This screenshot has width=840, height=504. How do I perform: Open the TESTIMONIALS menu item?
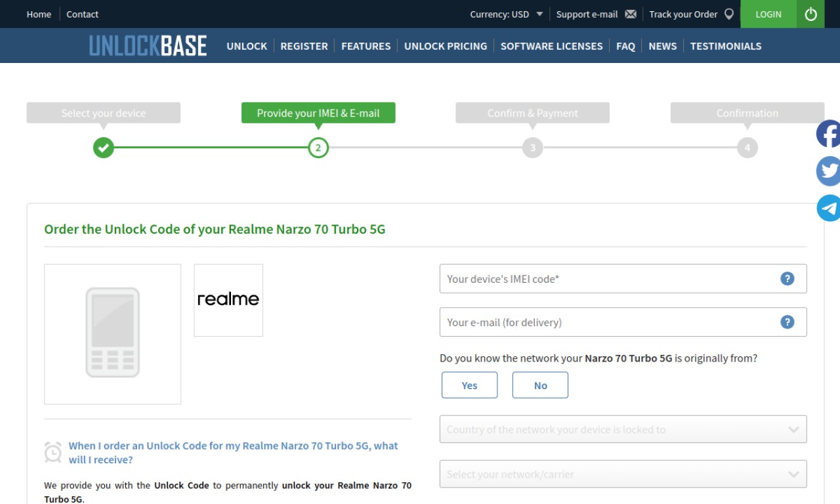point(726,46)
